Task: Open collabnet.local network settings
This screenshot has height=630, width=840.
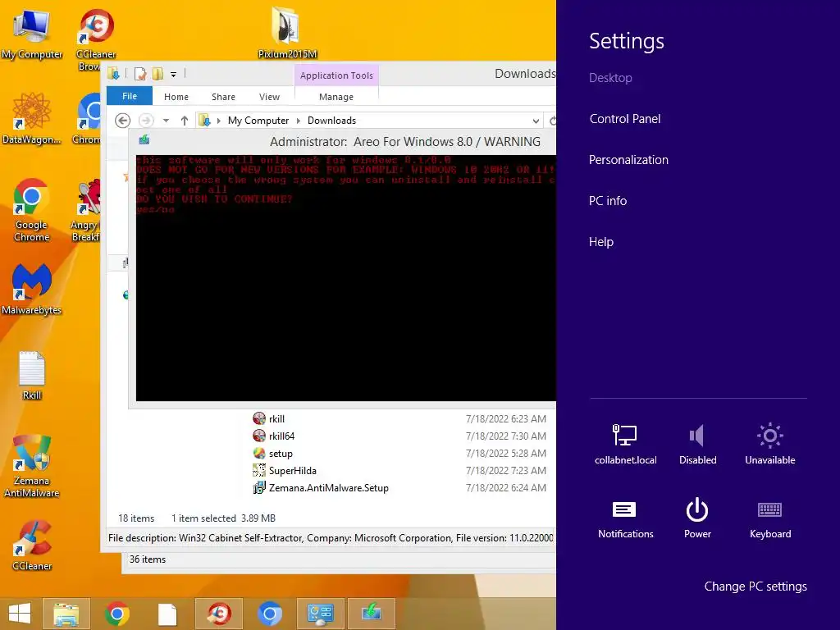Action: tap(625, 444)
